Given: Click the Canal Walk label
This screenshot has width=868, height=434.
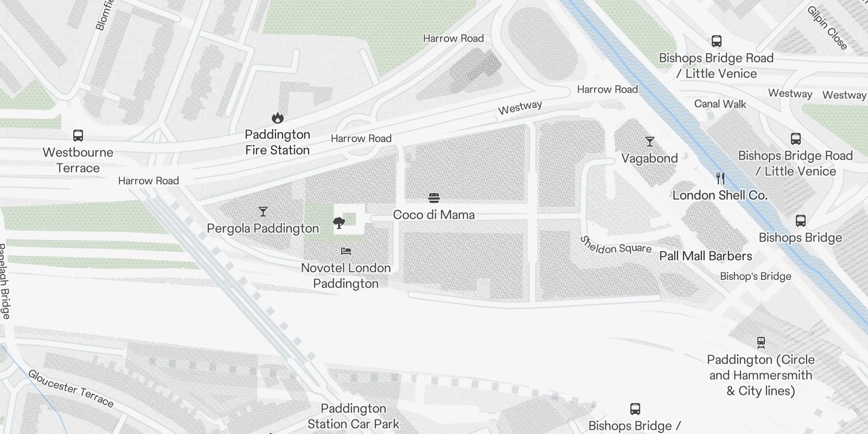Looking at the screenshot, I should click(x=720, y=104).
